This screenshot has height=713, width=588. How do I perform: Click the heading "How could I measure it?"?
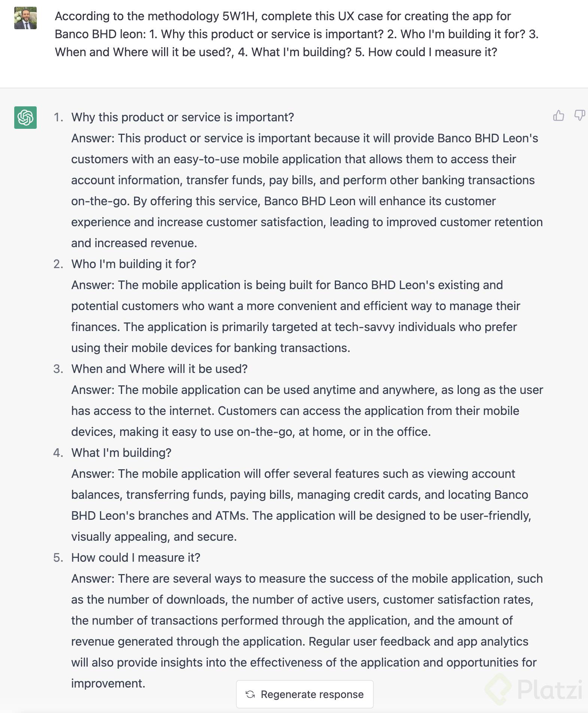pos(136,558)
